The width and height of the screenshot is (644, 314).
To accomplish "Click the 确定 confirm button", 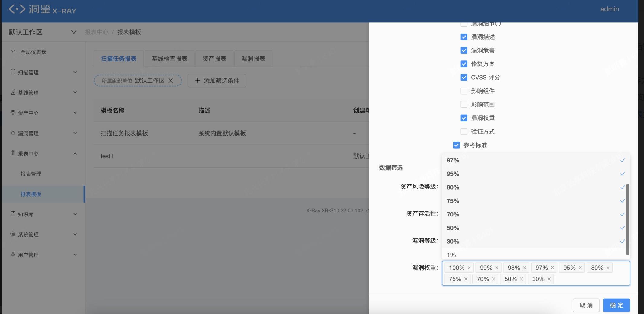I will coord(616,305).
